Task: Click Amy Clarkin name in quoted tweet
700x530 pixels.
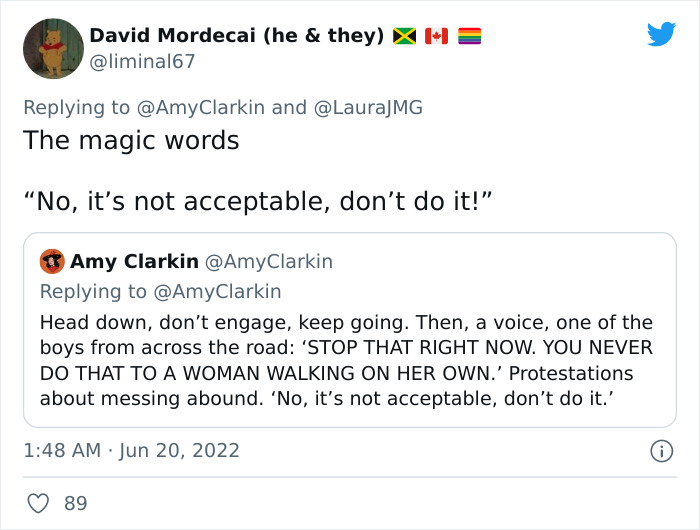Action: 134,262
